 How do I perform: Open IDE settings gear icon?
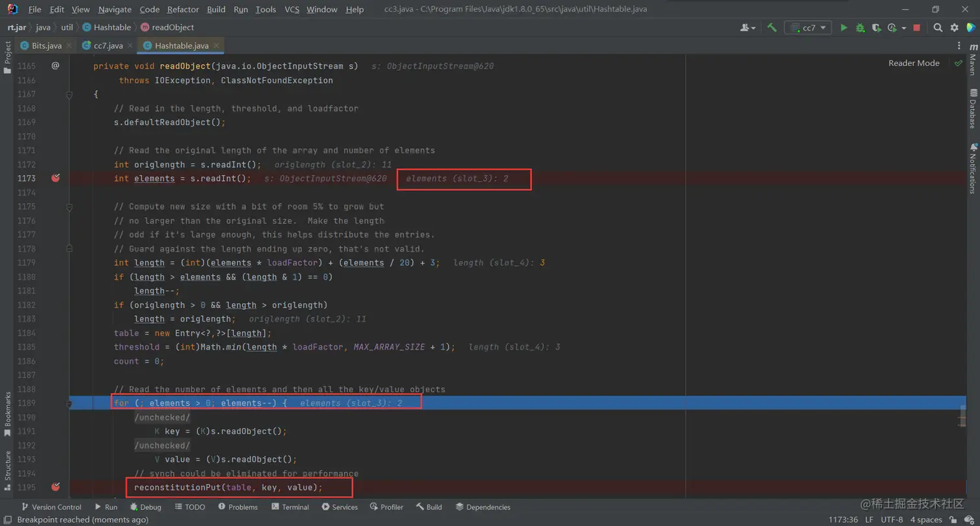[954, 27]
